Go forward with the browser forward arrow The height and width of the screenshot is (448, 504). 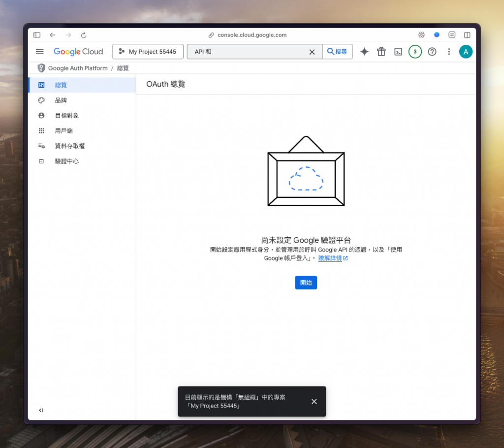[x=68, y=35]
